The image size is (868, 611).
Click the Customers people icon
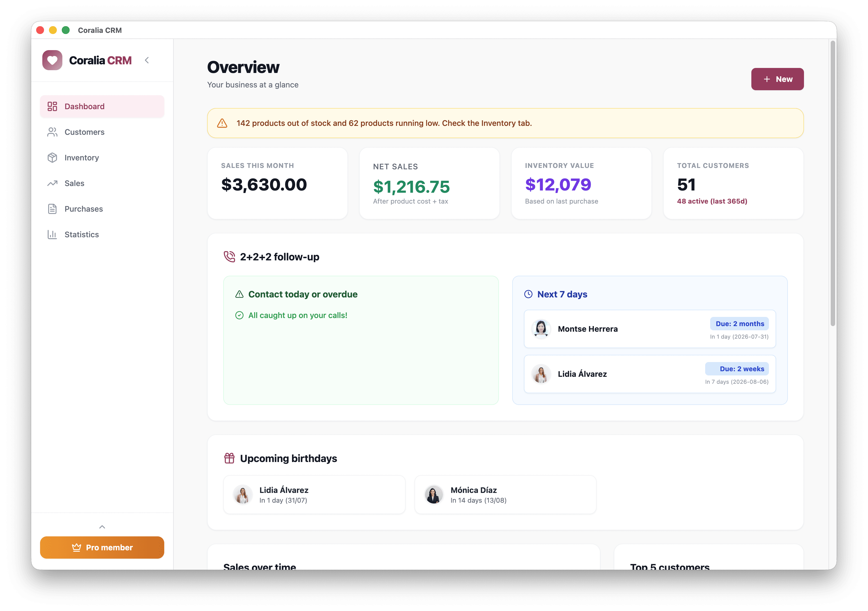(x=52, y=132)
